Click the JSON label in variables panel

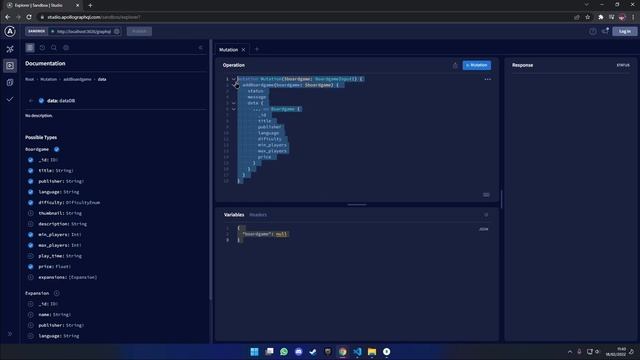coord(483,229)
